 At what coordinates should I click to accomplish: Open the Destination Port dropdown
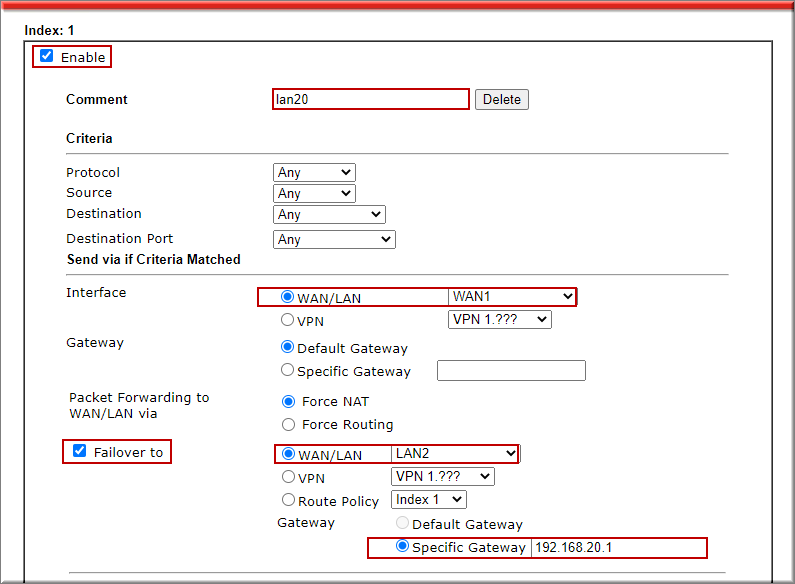[333, 239]
